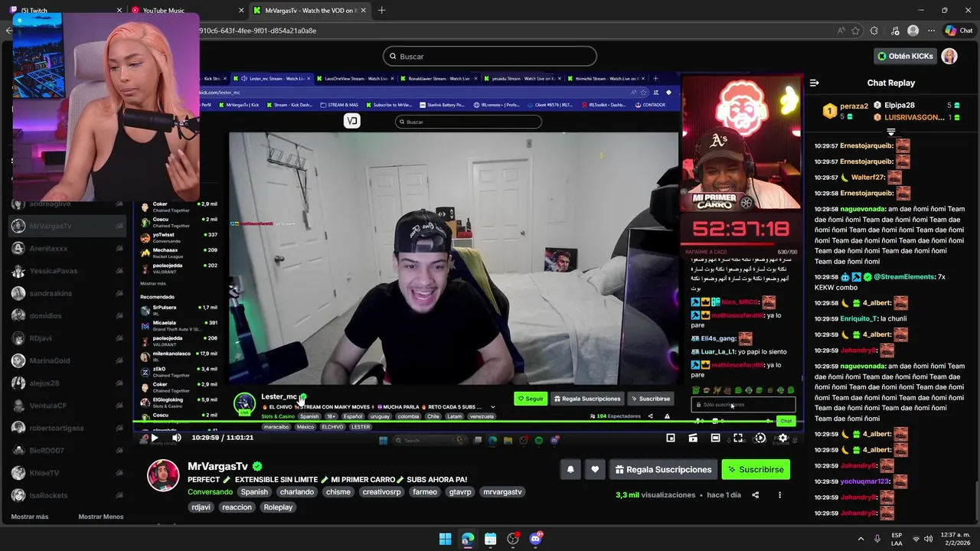
Task: Pause the VOD with the play button
Action: click(153, 438)
